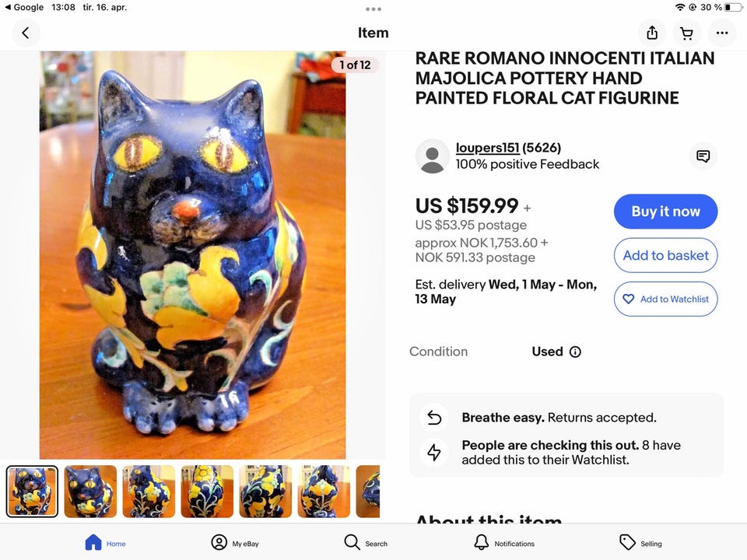The width and height of the screenshot is (747, 560).
Task: Tap the back arrow icon
Action: tap(26, 33)
